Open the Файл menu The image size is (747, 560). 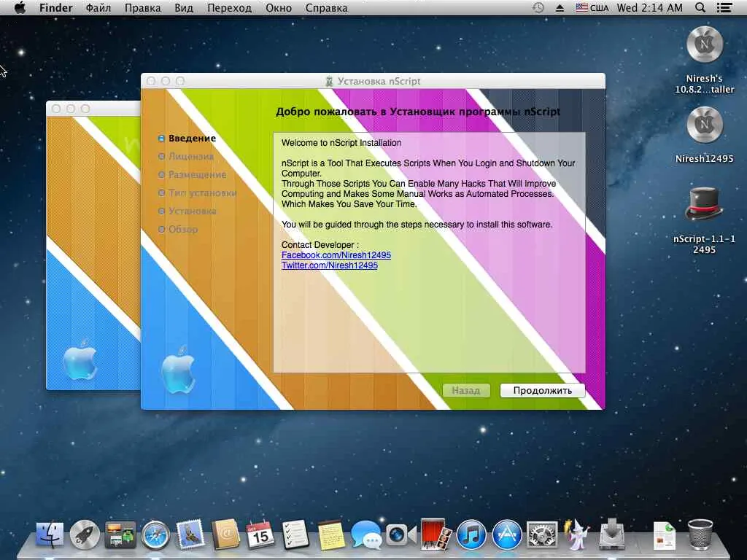98,7
